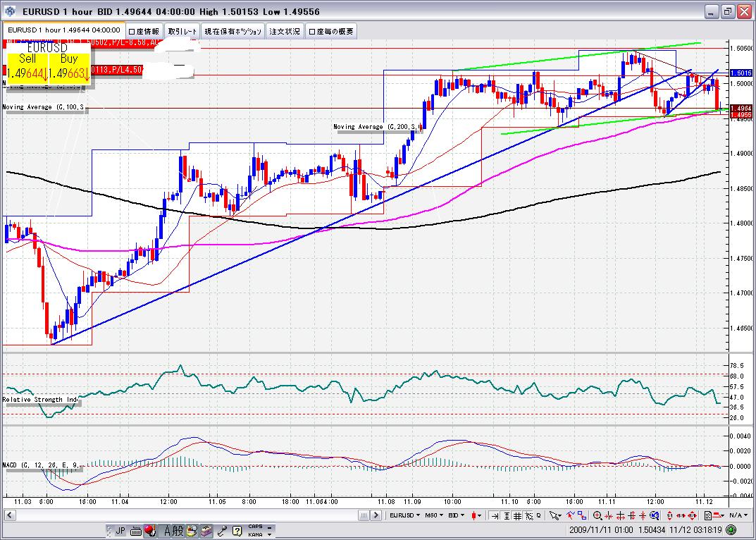Click the chart properties checklist icon
The width and height of the screenshot is (756, 540).
coord(708,515)
